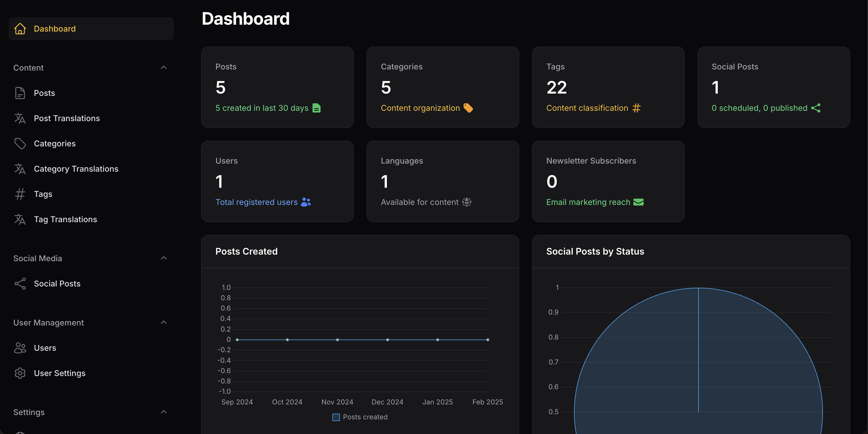Image resolution: width=868 pixels, height=434 pixels.
Task: Collapse the Content sidebar section
Action: [163, 67]
